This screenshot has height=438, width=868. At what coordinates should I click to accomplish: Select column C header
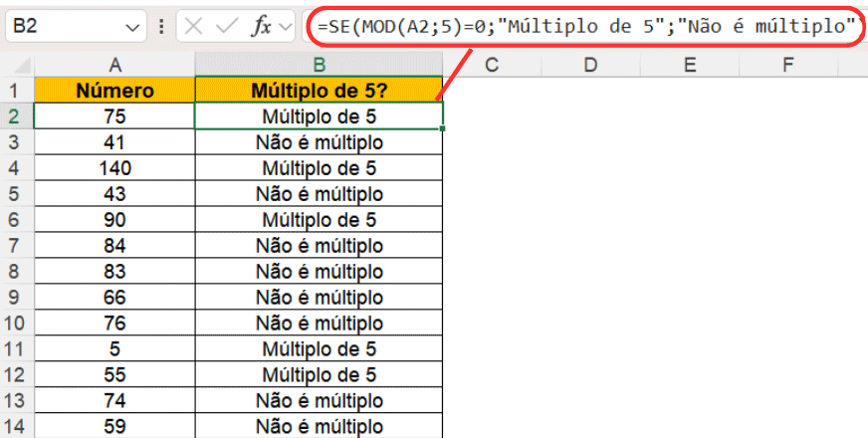click(x=492, y=65)
